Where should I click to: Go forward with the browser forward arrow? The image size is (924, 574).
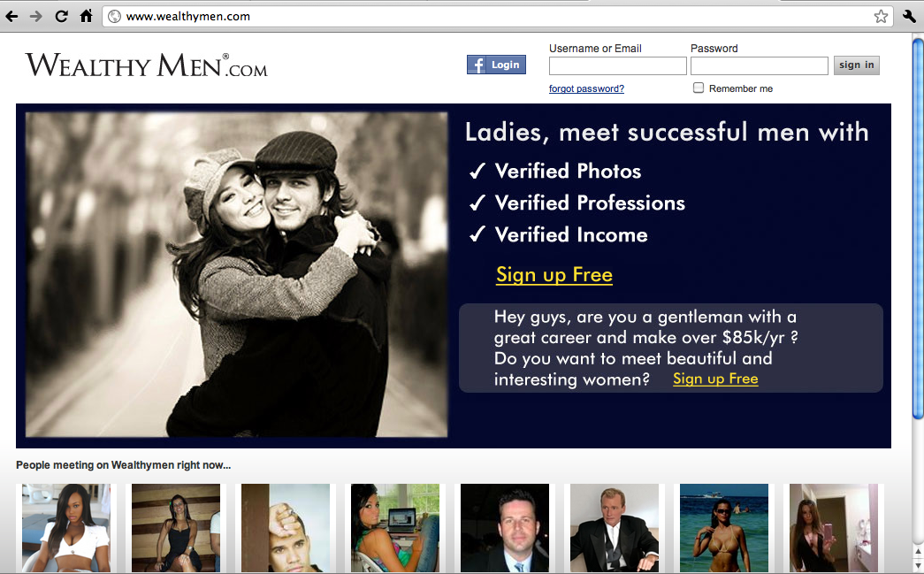[x=36, y=17]
